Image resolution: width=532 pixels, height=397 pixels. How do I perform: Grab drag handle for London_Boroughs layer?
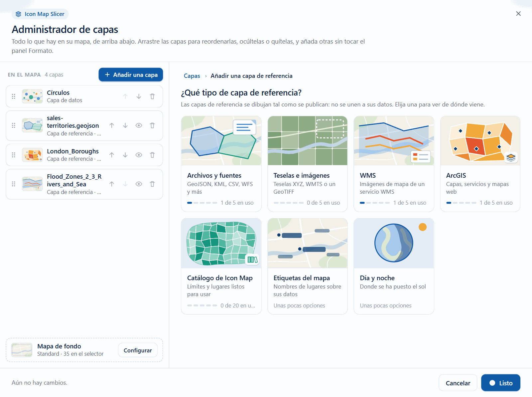pyautogui.click(x=14, y=155)
